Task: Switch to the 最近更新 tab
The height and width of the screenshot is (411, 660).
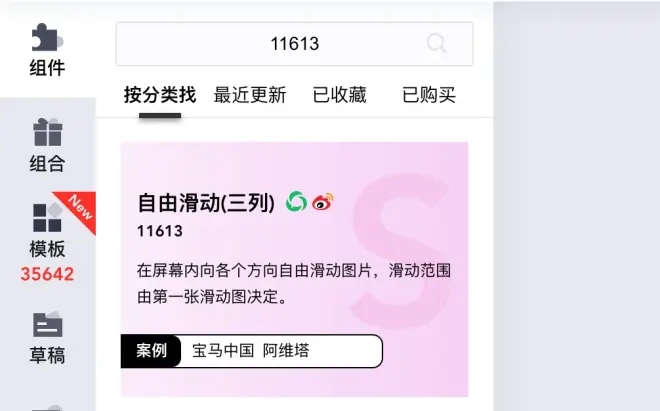Action: tap(250, 95)
